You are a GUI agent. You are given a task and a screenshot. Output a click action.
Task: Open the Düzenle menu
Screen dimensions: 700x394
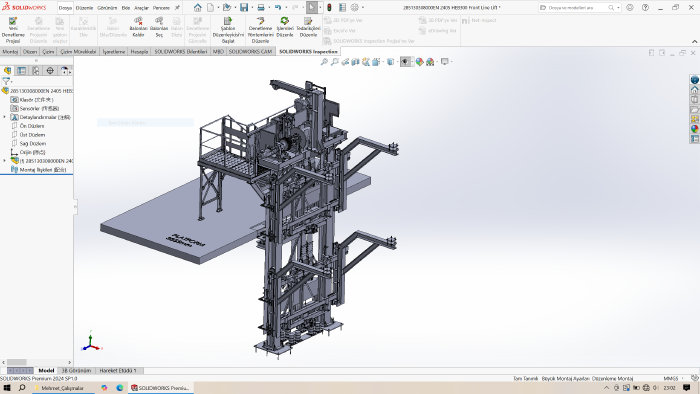click(84, 8)
